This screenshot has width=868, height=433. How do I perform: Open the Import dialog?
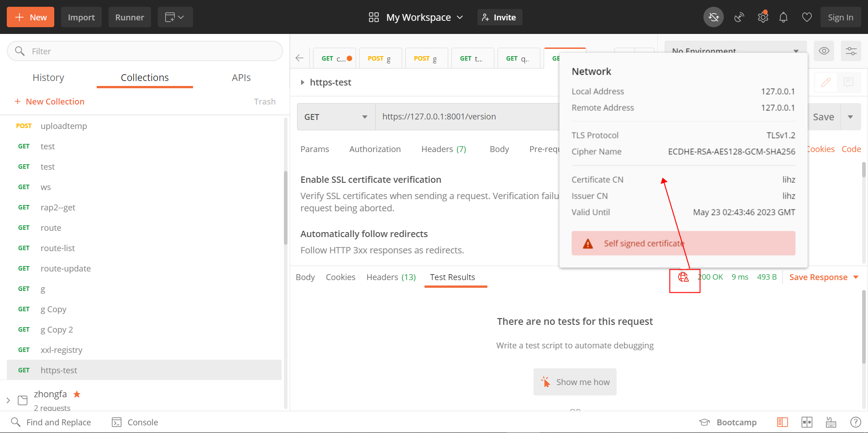click(x=81, y=17)
